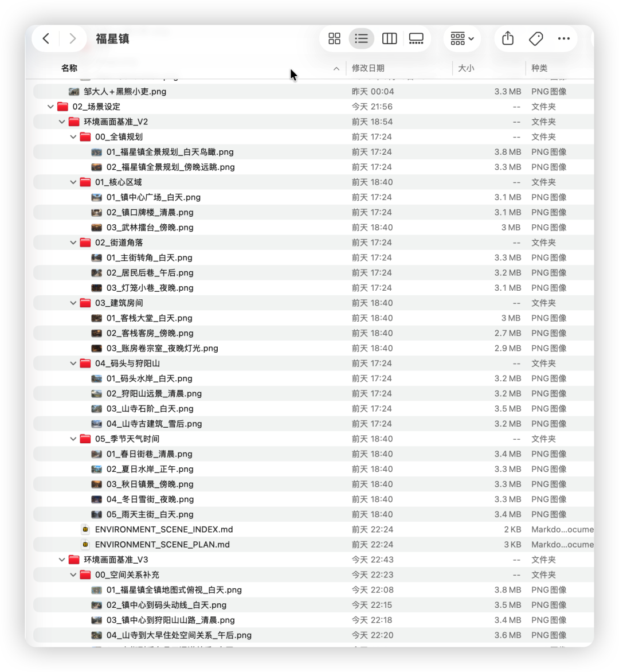This screenshot has width=619, height=672.
Task: Collapse the 环境画面基准_V3 folder
Action: tap(62, 560)
